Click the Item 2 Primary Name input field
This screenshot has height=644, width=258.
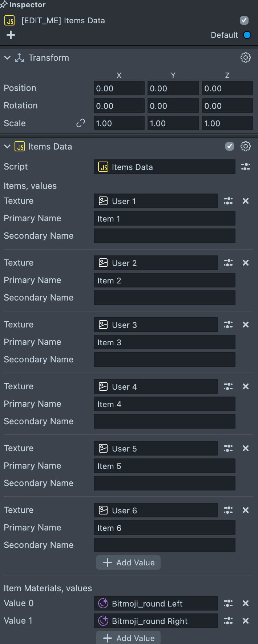164,280
